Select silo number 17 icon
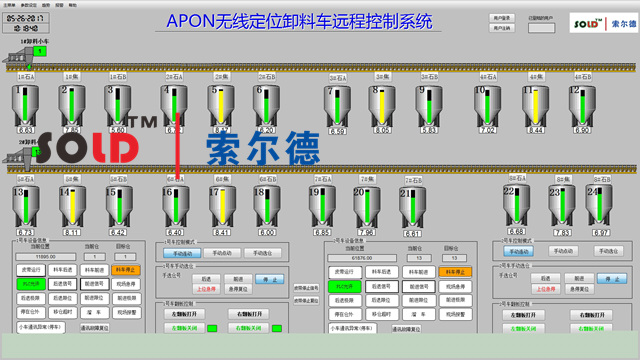This screenshot has height=360, width=640. 222,207
